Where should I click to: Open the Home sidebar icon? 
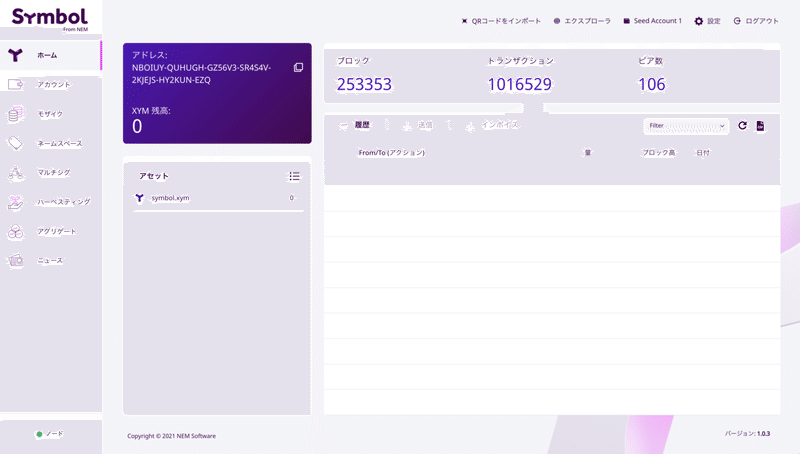[x=15, y=55]
